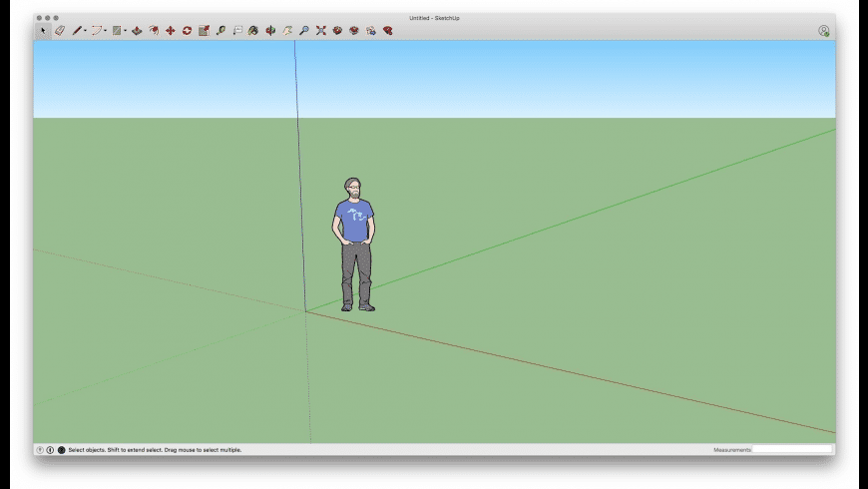Click the dark status bar circle icon

pyautogui.click(x=61, y=450)
